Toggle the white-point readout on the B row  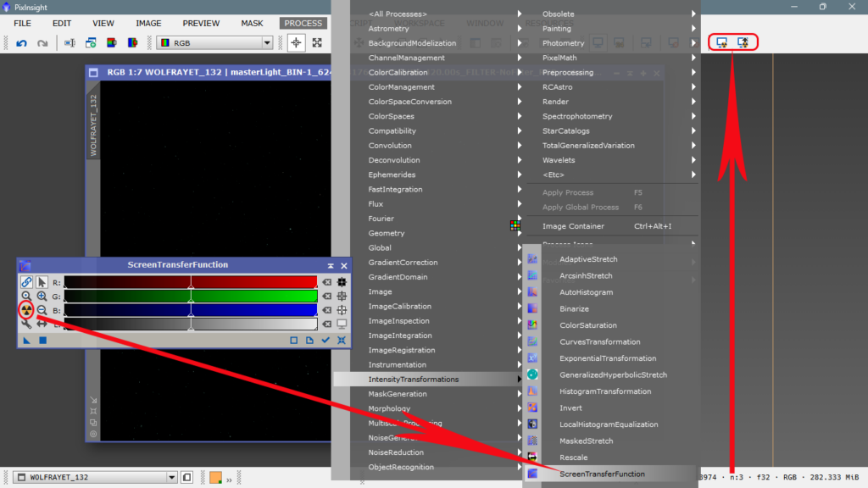(342, 310)
